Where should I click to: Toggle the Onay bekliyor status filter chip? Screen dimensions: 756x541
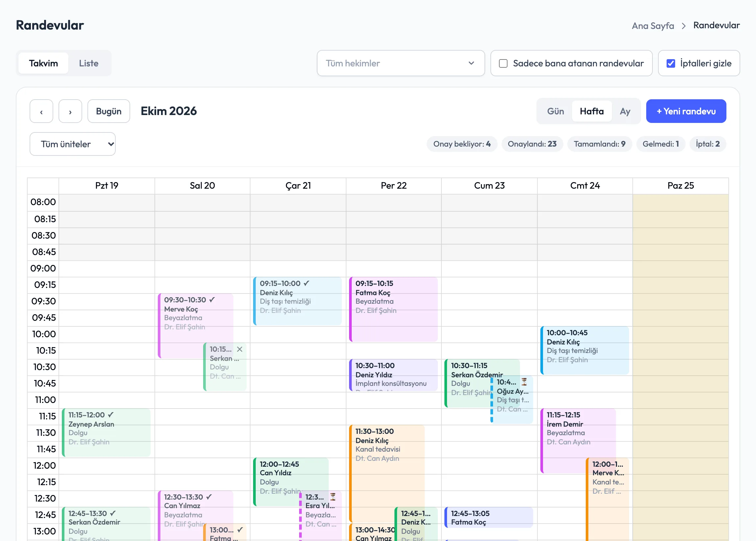[x=462, y=144]
